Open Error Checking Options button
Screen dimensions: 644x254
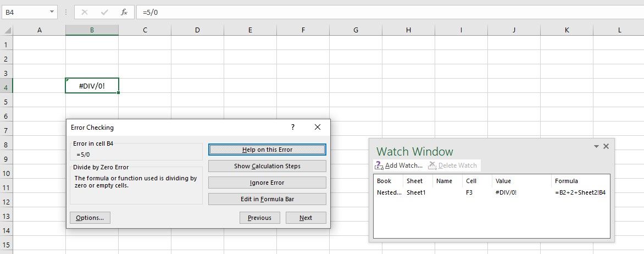pos(90,218)
